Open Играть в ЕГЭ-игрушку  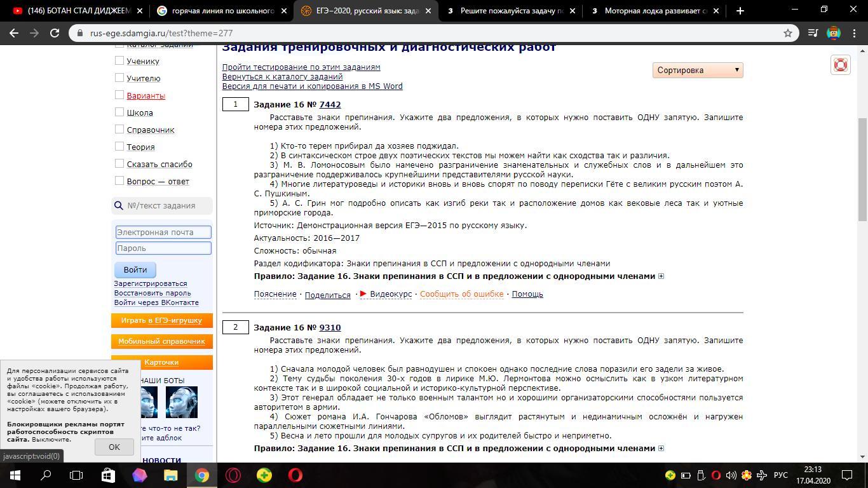(x=162, y=320)
